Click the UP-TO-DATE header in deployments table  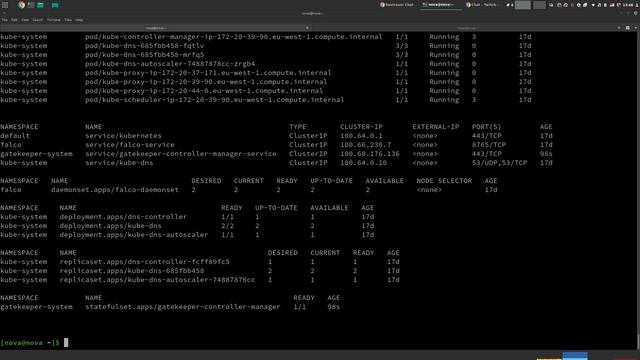(276, 208)
